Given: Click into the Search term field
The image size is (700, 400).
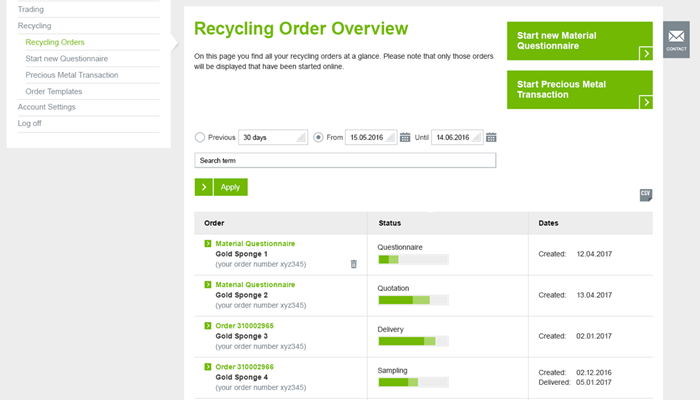Looking at the screenshot, I should pos(345,160).
